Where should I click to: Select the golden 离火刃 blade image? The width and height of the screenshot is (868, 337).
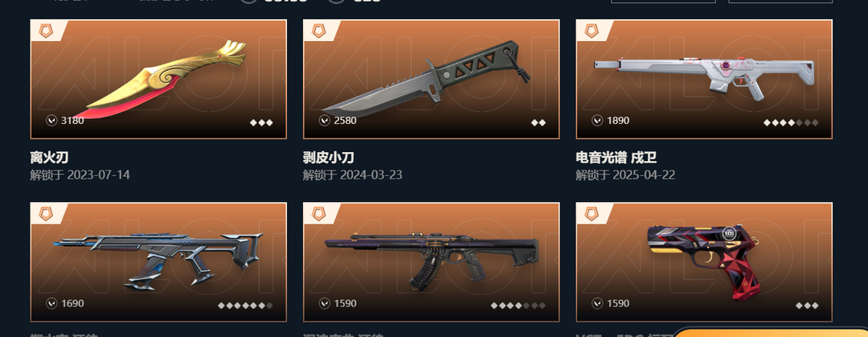coord(161,80)
